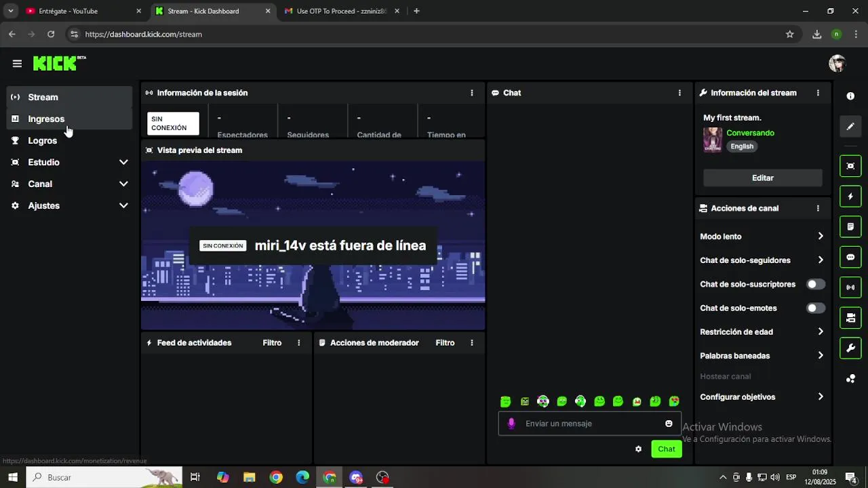This screenshot has width=868, height=488.
Task: Open browser downloads icon
Action: pyautogui.click(x=816, y=34)
